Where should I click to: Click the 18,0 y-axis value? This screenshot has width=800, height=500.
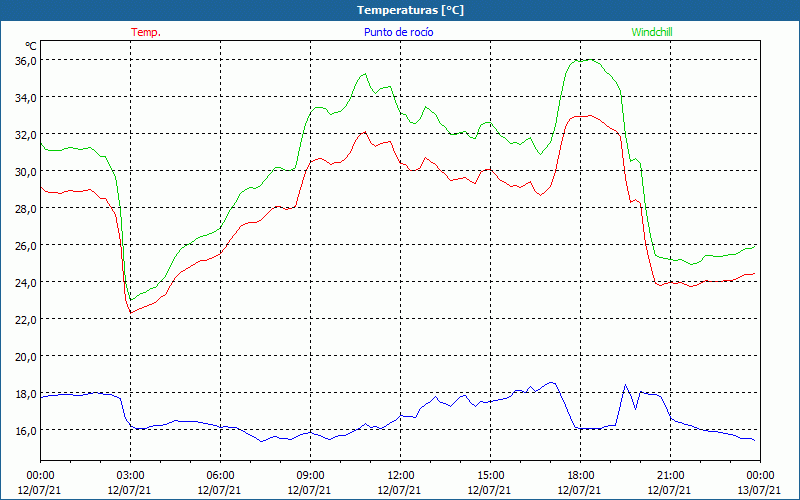[26, 393]
